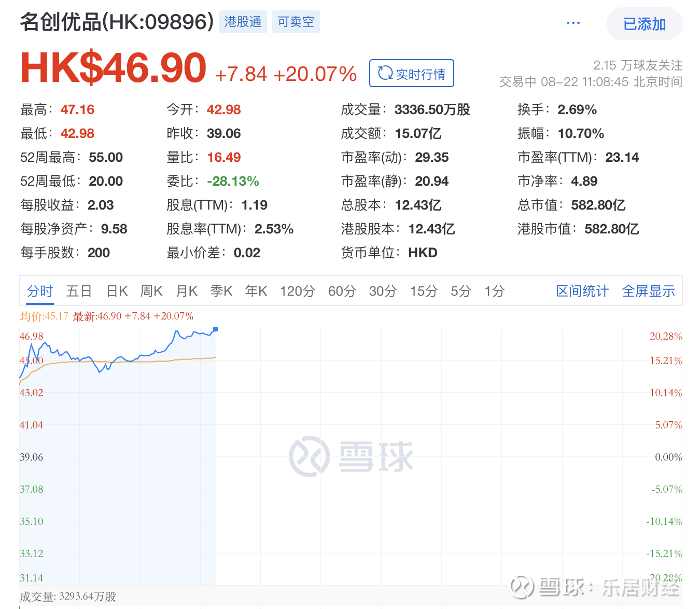Click the 最低 value 42.98
Viewport: 700px width, 609px height.
pos(77,133)
